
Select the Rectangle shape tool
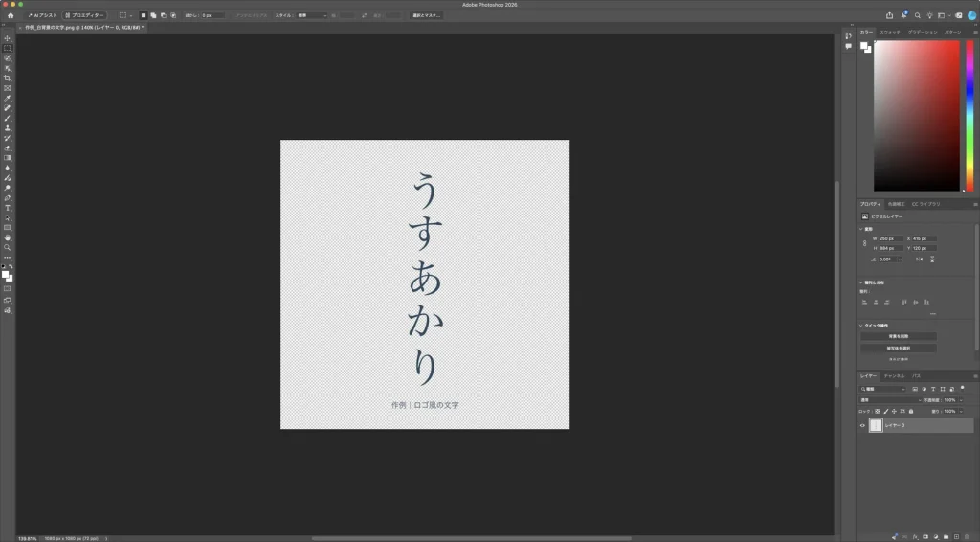tap(8, 228)
